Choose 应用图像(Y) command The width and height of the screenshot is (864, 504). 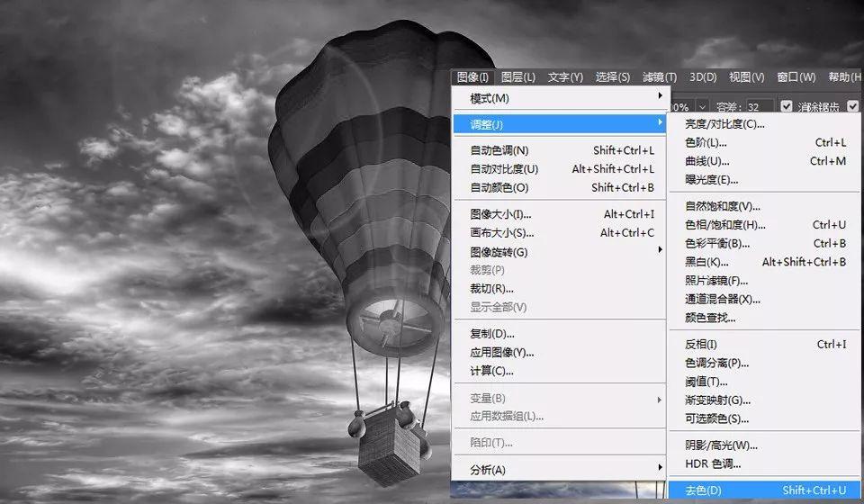[x=559, y=353]
